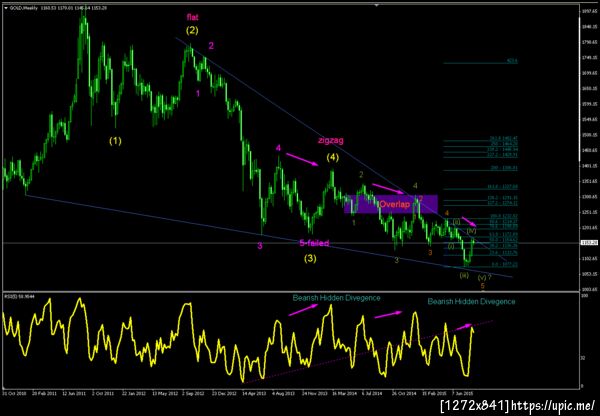Viewport: 600px width, 416px height.
Task: Select the '(iv)' wave label
Action: (471, 231)
